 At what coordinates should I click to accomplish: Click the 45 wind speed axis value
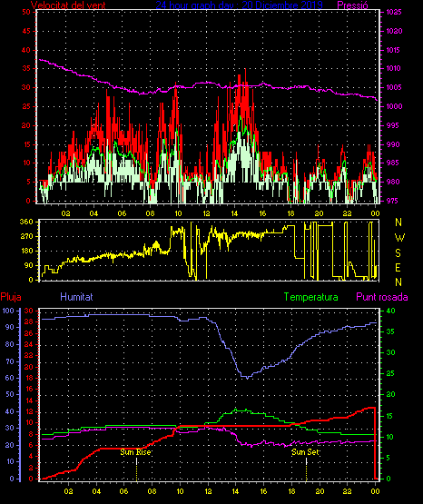pos(26,31)
